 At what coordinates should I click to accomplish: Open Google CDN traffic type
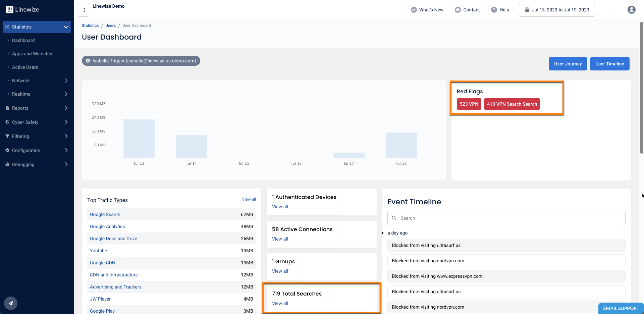tap(103, 263)
